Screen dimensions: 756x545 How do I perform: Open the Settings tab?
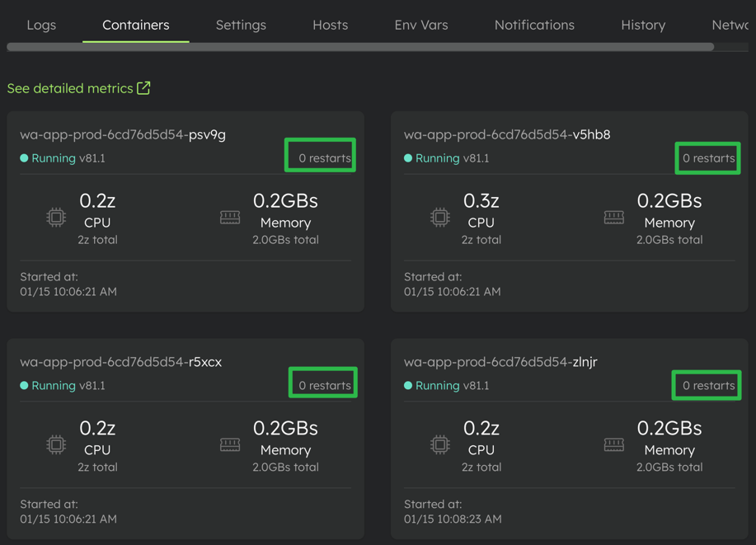241,25
